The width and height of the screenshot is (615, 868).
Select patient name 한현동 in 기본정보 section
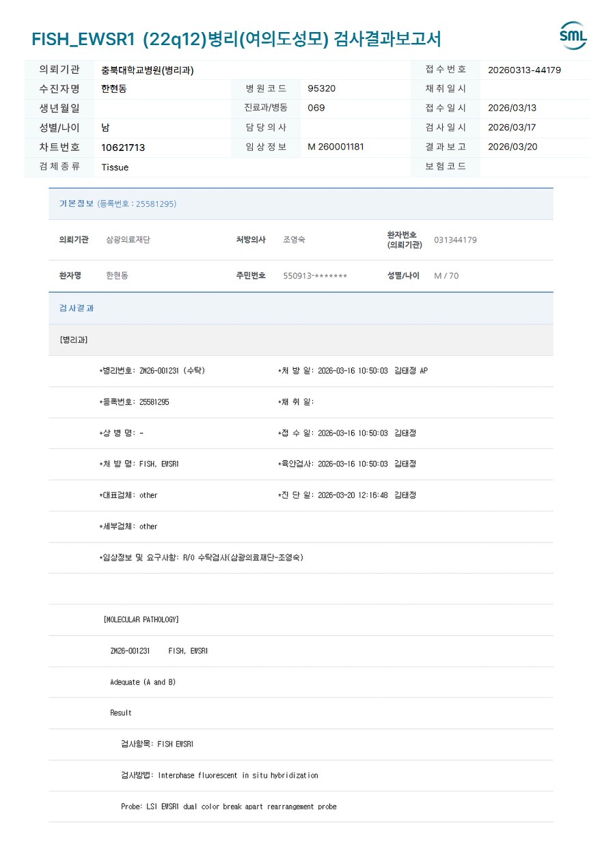[x=117, y=275]
